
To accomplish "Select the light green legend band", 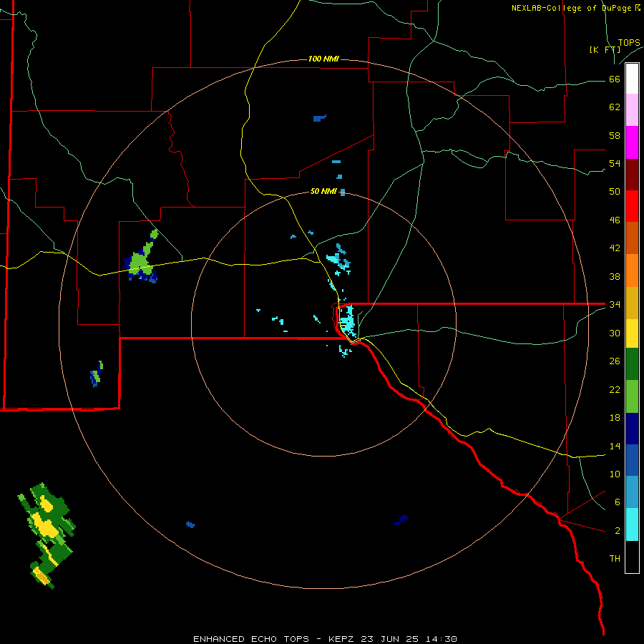I will pos(632,396).
